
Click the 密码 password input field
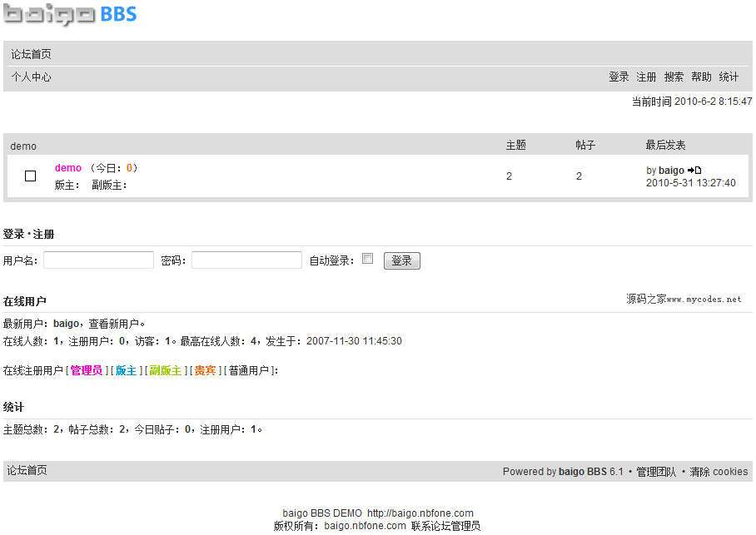tap(248, 260)
